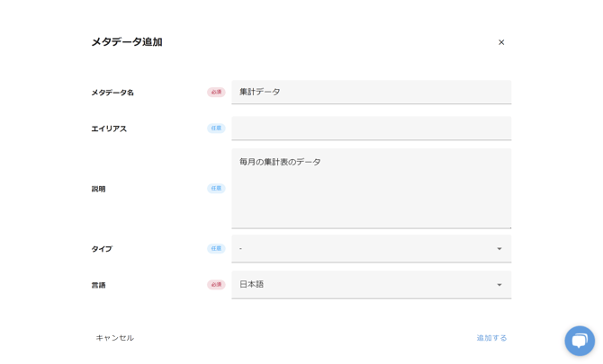This screenshot has width=603, height=364.
Task: Click the メタデータ追加 dialog title
Action: [127, 42]
